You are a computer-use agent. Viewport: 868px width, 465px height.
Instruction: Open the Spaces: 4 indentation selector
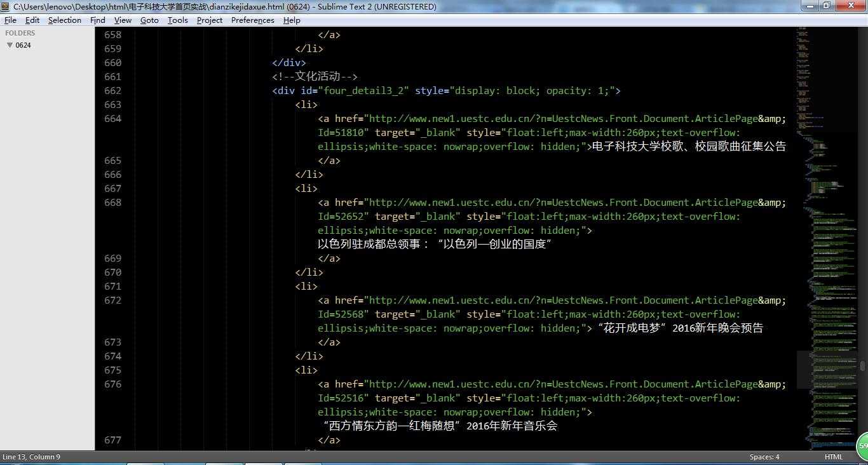[x=764, y=457]
